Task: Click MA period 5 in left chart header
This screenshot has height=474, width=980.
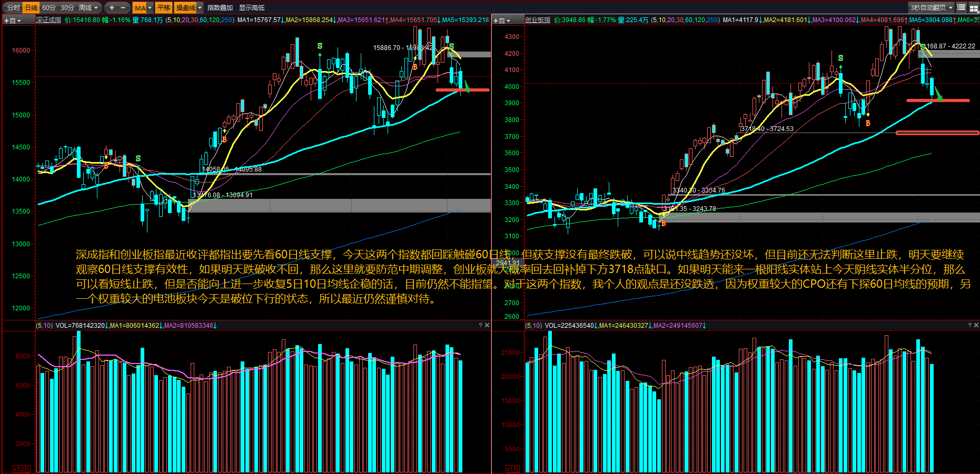Action: (170, 20)
